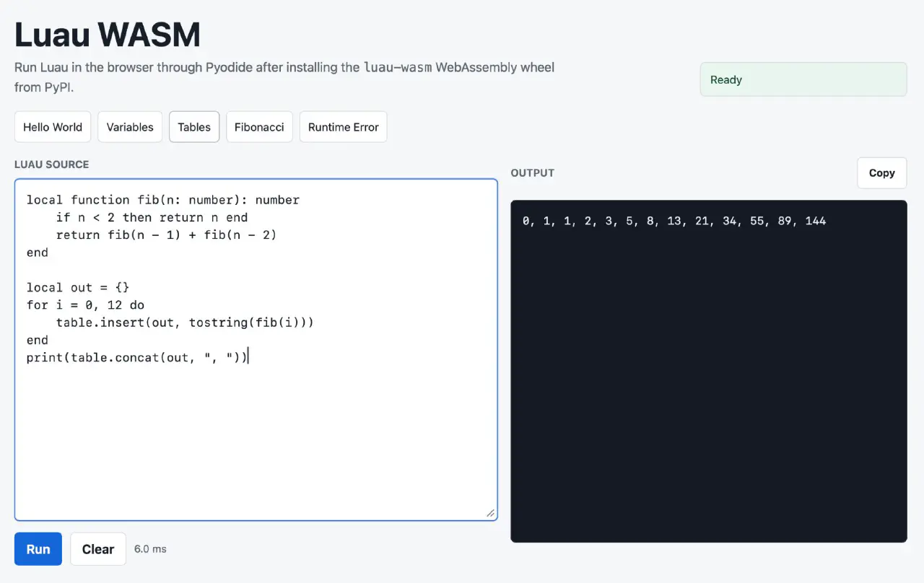Load the Fibonacci example
The width and height of the screenshot is (924, 583).
[x=259, y=127]
